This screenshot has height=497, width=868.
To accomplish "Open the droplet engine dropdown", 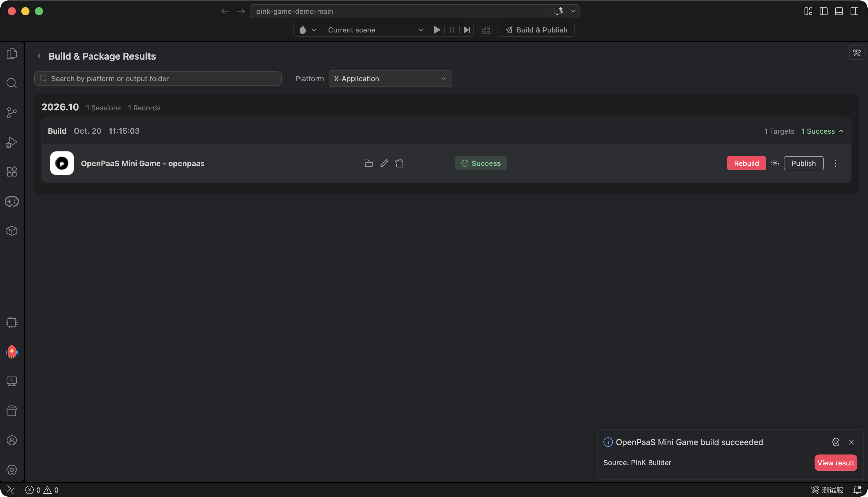I will tap(308, 30).
